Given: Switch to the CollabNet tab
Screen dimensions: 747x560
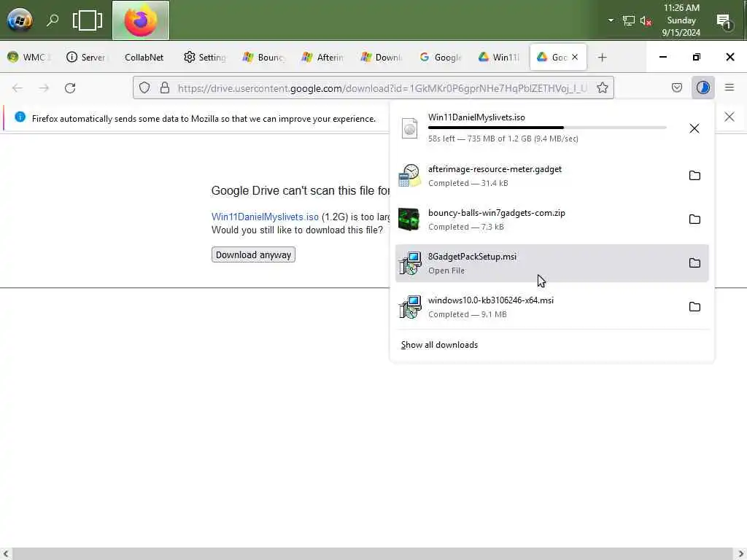Looking at the screenshot, I should tap(144, 57).
